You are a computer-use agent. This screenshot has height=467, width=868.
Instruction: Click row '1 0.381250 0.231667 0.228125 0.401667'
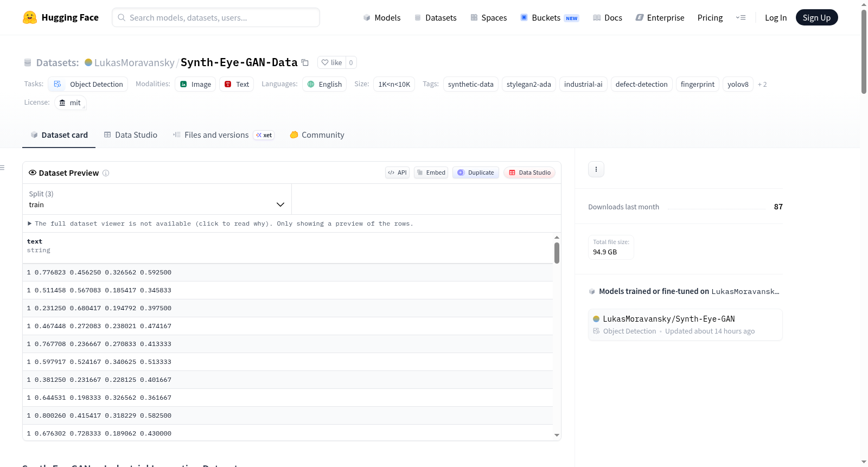coord(288,380)
